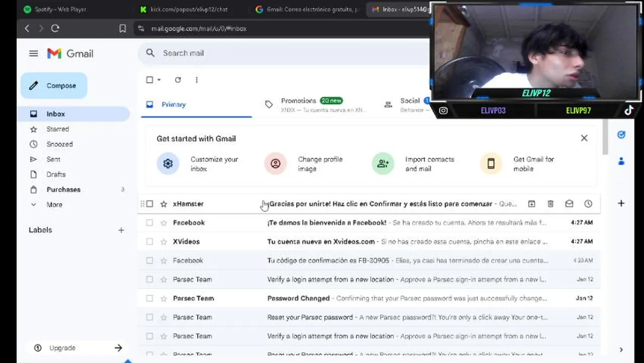Click the Change profile image icon
The width and height of the screenshot is (644, 363).
click(x=276, y=164)
